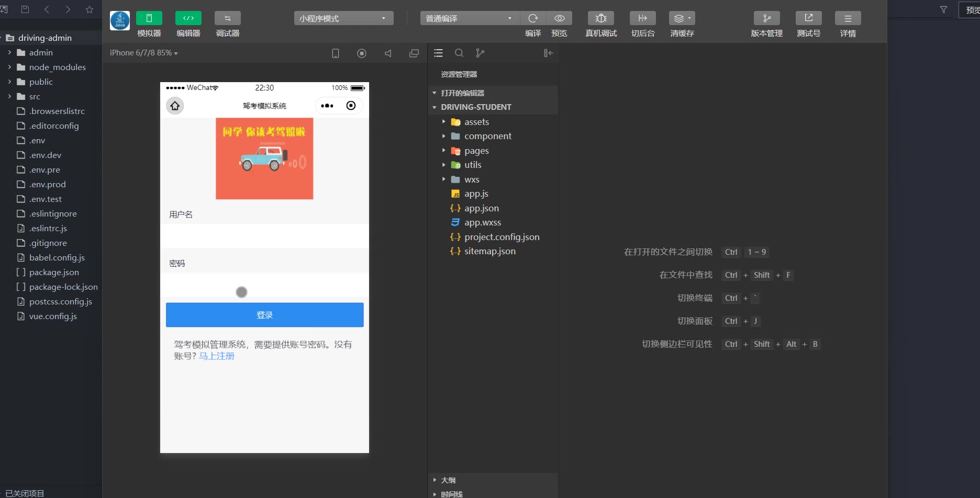This screenshot has height=498, width=980.
Task: Open the mini program three-dot menu
Action: [x=327, y=106]
